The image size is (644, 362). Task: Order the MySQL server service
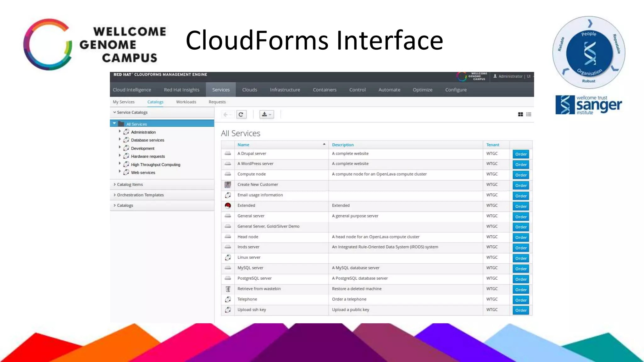pos(521,269)
